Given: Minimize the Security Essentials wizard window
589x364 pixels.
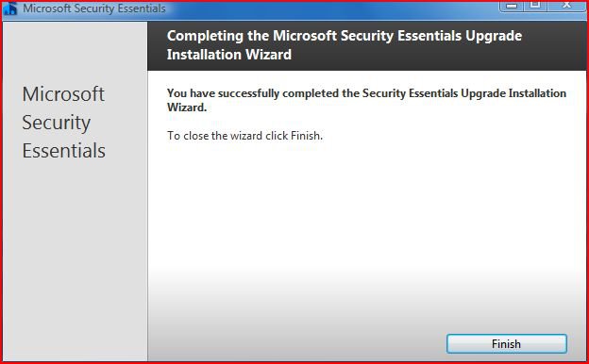Looking at the screenshot, I should pos(511,6).
